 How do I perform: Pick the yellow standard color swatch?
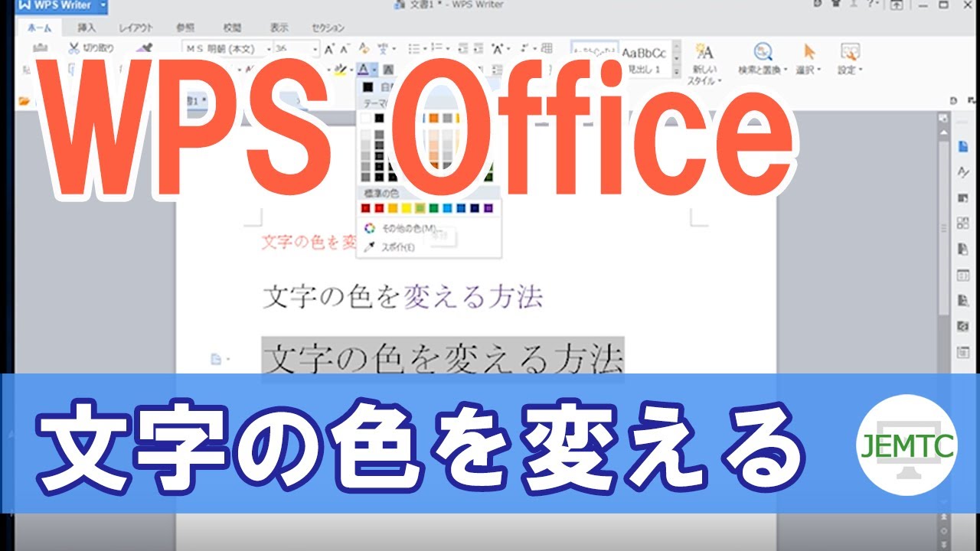[x=407, y=208]
